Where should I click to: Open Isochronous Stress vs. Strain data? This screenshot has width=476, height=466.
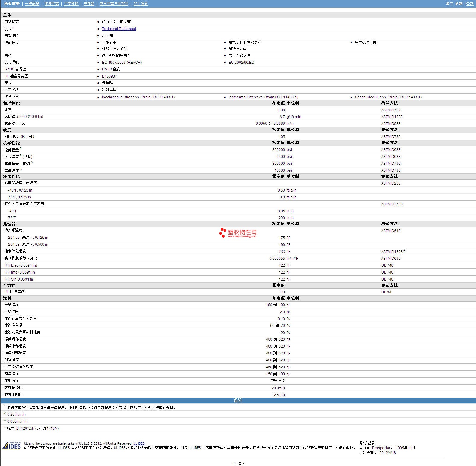click(138, 97)
